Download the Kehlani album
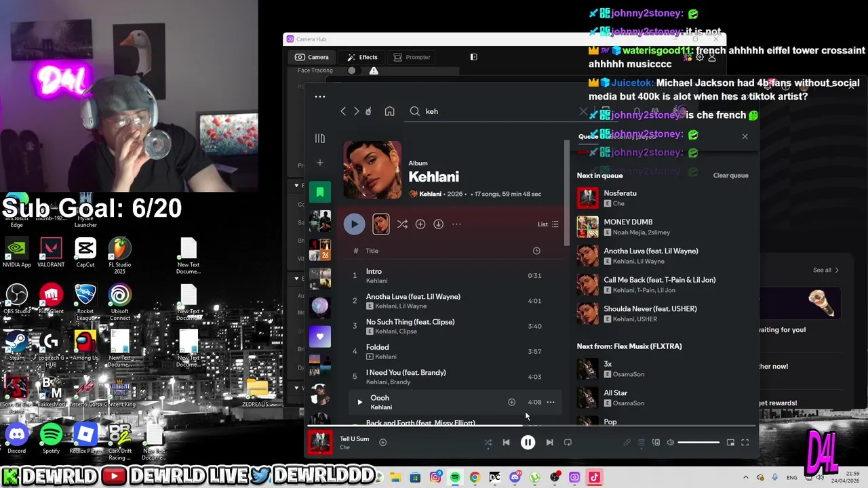 coord(439,224)
